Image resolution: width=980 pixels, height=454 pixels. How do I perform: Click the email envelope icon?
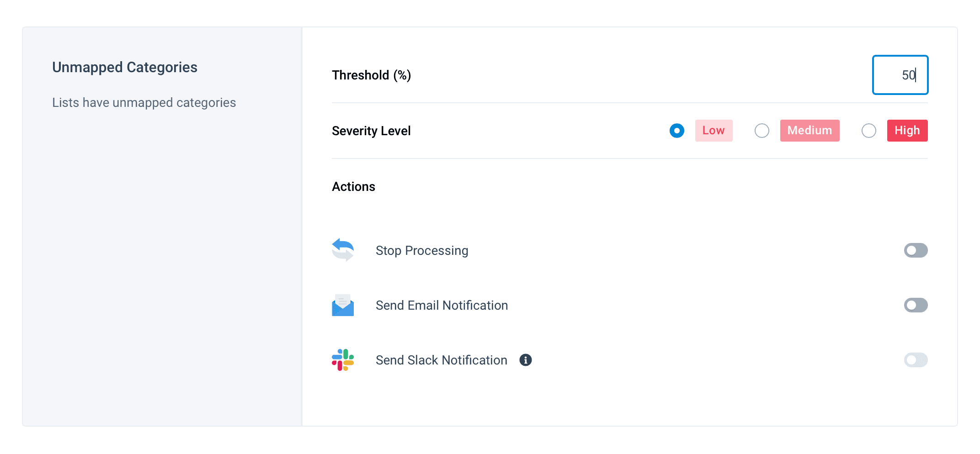point(343,305)
